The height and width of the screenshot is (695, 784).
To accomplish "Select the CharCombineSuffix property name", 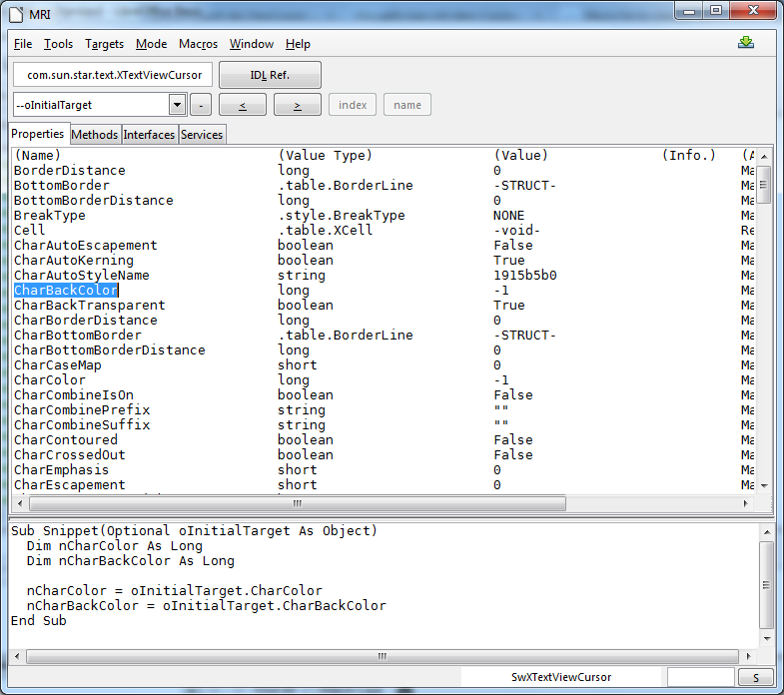I will [x=82, y=425].
